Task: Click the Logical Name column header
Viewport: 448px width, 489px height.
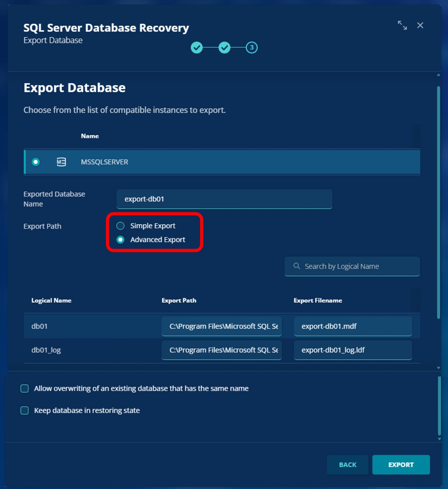Action: [51, 301]
